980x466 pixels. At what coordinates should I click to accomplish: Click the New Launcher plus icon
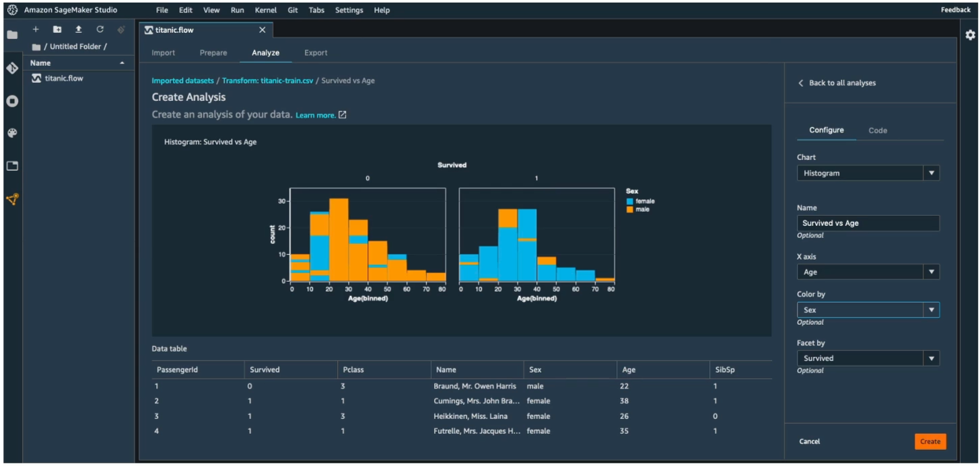point(36,30)
